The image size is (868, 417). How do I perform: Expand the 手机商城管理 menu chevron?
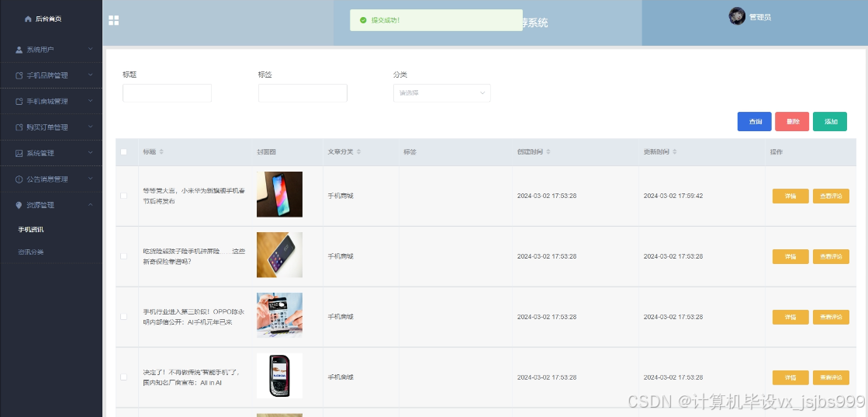tap(90, 101)
